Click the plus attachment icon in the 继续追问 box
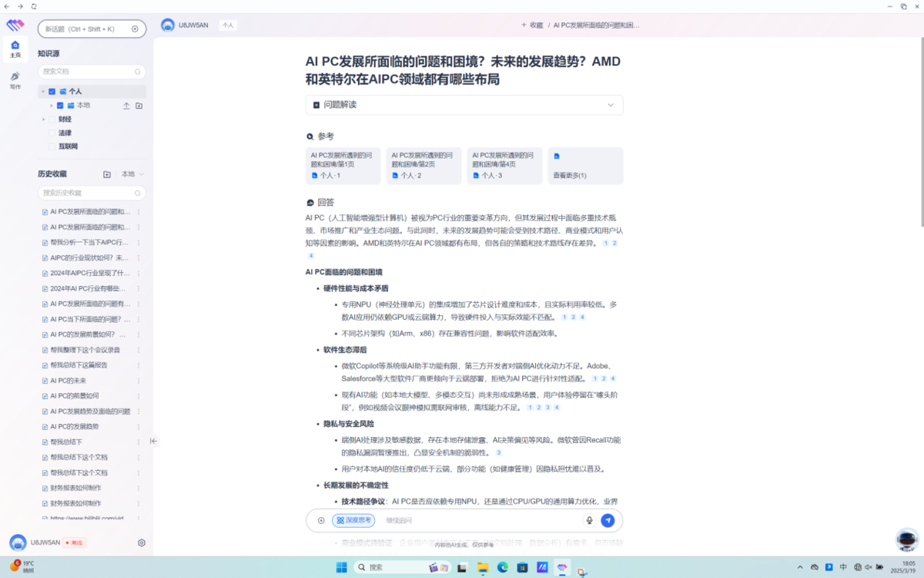924x578 pixels. tap(321, 520)
